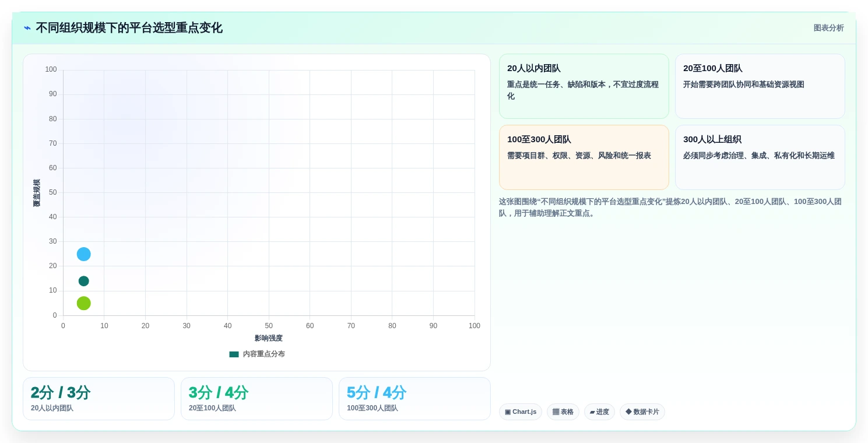This screenshot has height=443, width=868.
Task: Click the 5分 / 4分 stat card
Action: 414,399
